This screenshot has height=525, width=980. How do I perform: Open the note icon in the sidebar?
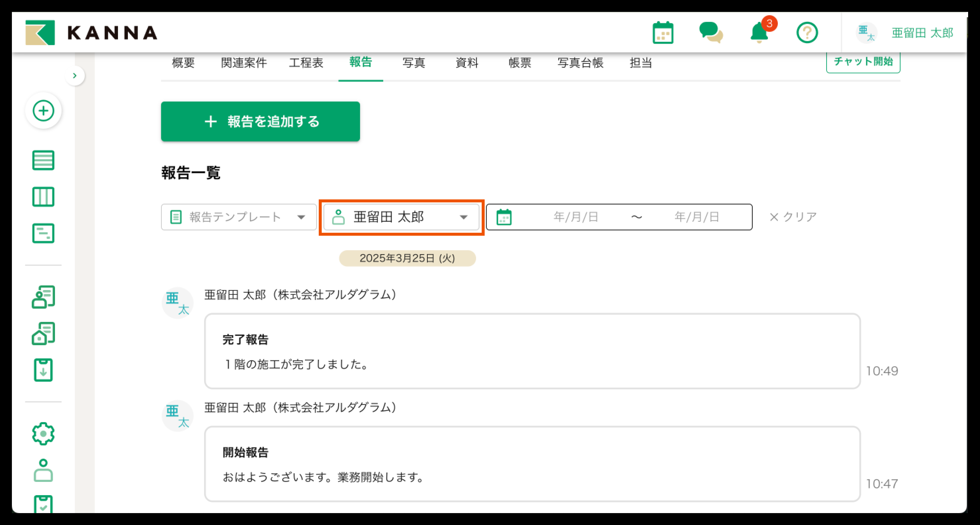coord(43,233)
